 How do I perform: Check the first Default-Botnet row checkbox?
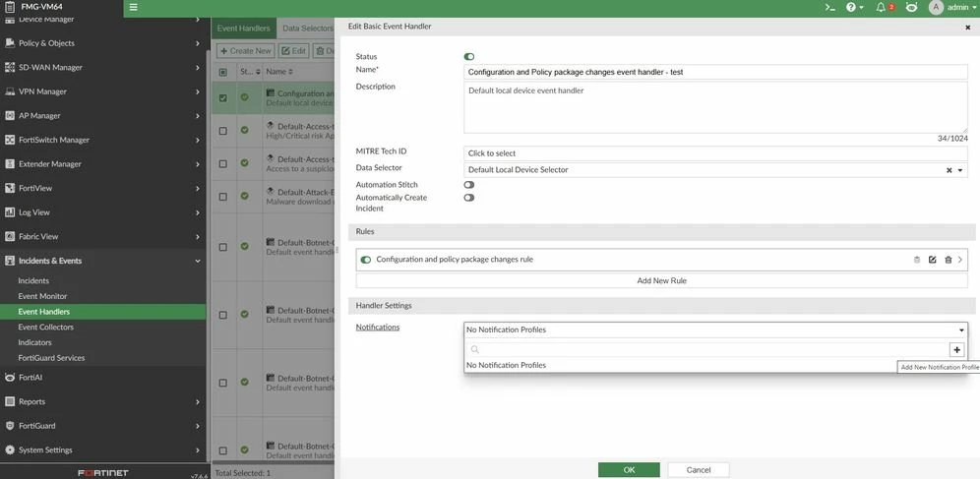tap(223, 247)
